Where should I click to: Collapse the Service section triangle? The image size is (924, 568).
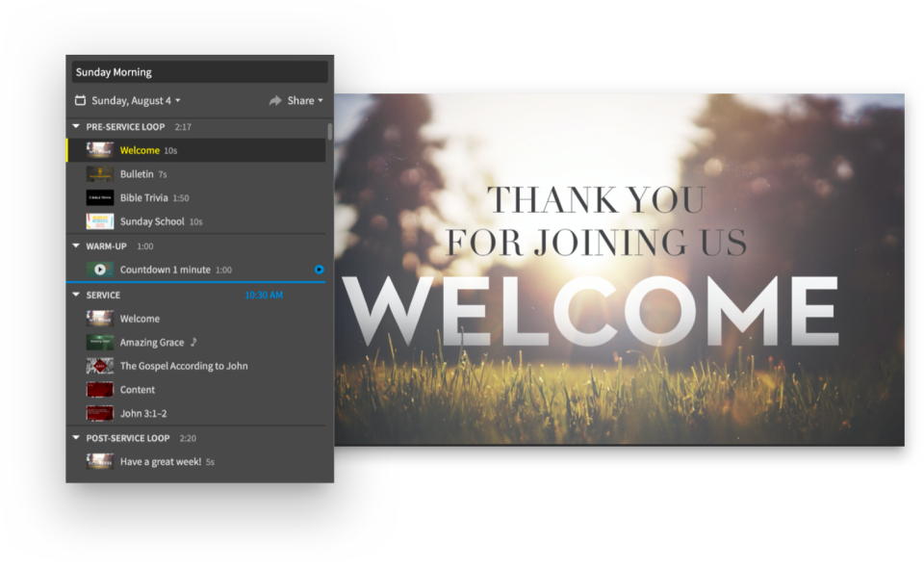[76, 294]
